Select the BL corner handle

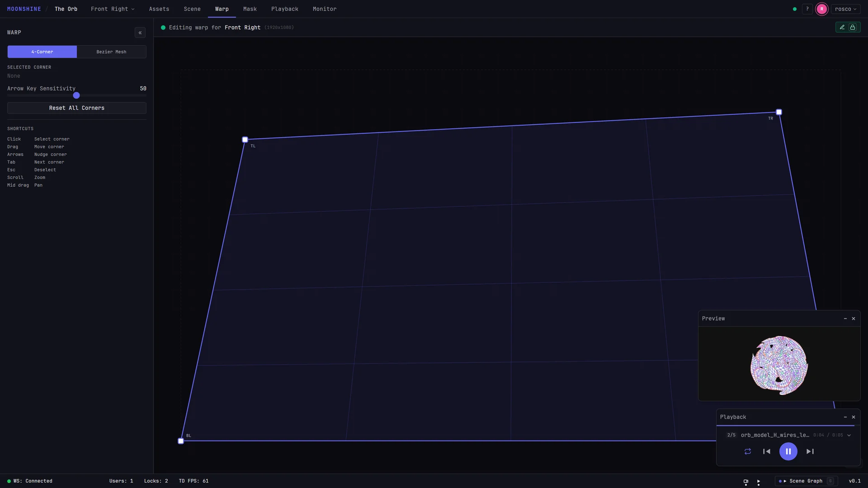(181, 441)
